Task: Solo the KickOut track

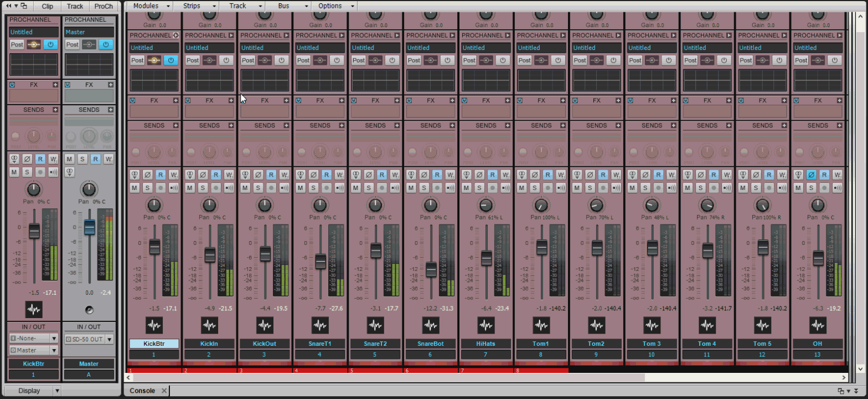Action: [258, 188]
